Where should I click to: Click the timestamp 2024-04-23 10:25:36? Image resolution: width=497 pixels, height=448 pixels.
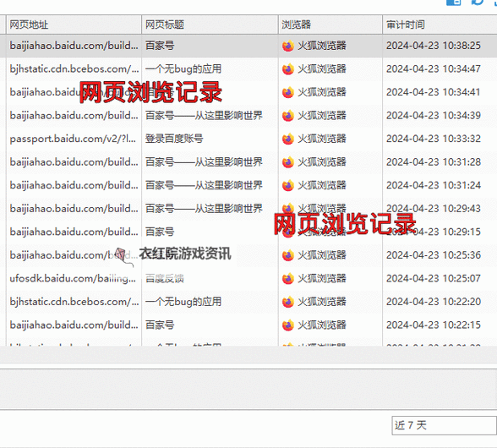(x=434, y=255)
